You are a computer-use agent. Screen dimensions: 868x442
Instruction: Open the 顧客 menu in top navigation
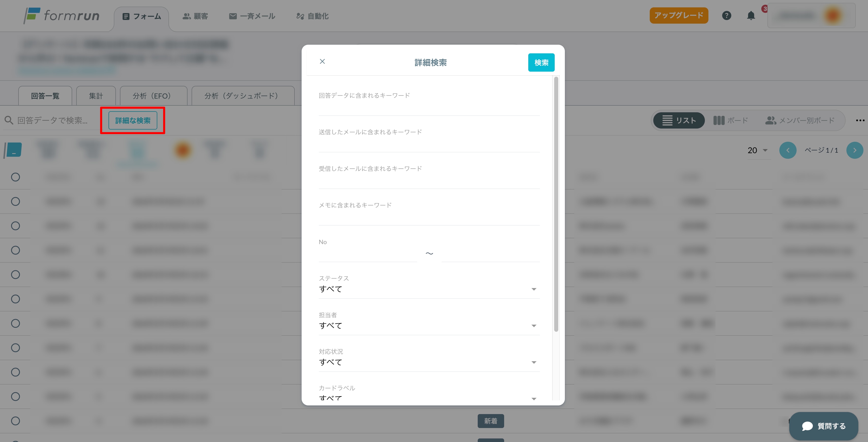195,16
